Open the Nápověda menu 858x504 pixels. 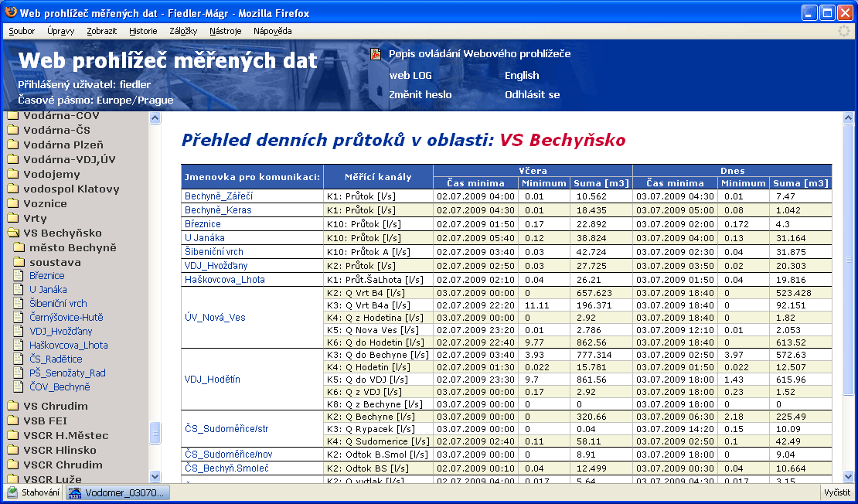[x=273, y=31]
